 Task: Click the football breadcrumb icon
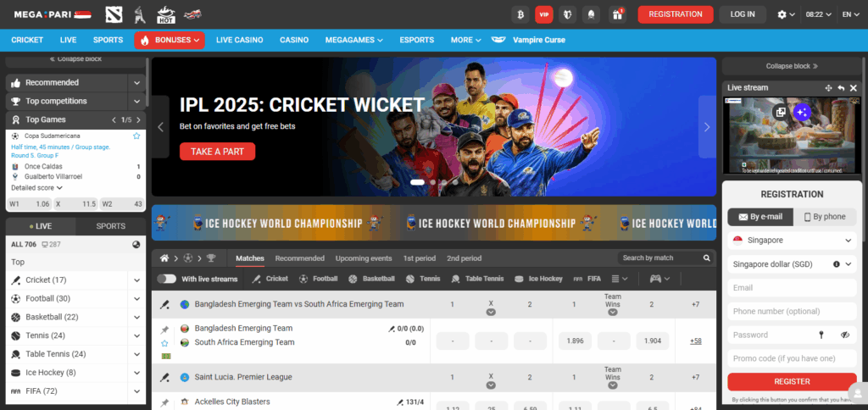tap(187, 258)
